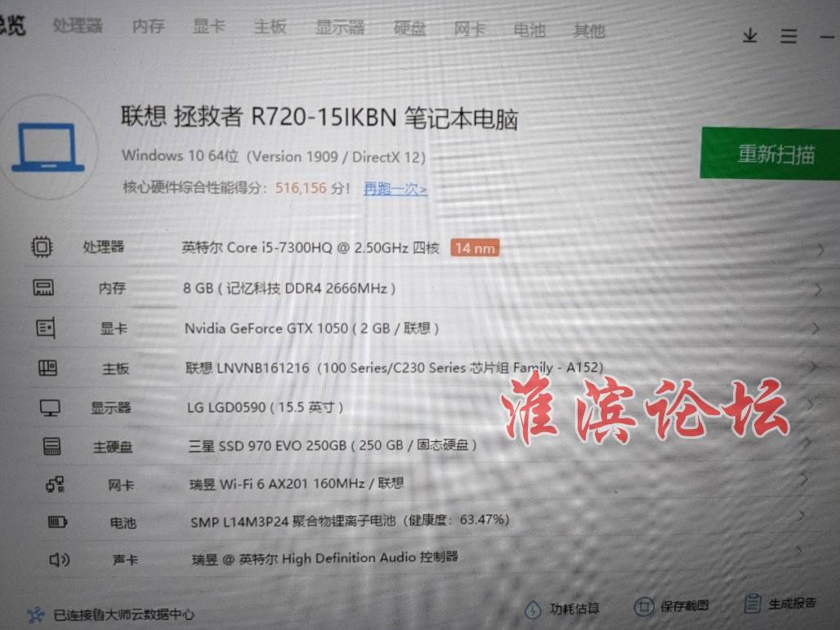Expand the 电池 row chevron
The image size is (840, 630).
tap(801, 516)
